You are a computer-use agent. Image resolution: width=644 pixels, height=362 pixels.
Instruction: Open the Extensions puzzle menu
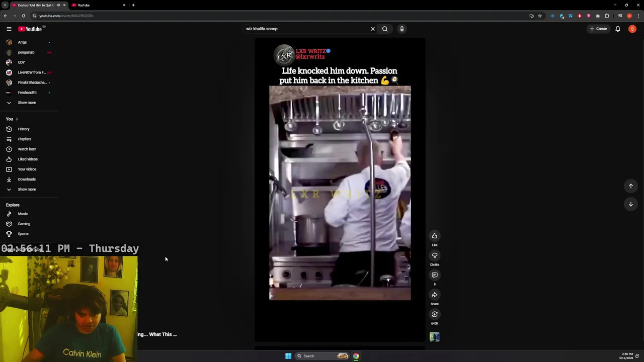click(607, 16)
